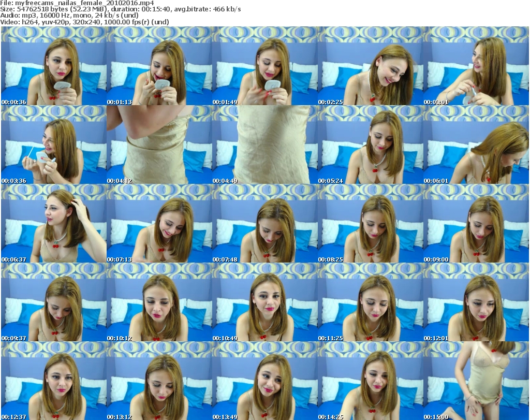Choose the frame stamped 00:14:25
This screenshot has width=530, height=420.
pyautogui.click(x=370, y=381)
